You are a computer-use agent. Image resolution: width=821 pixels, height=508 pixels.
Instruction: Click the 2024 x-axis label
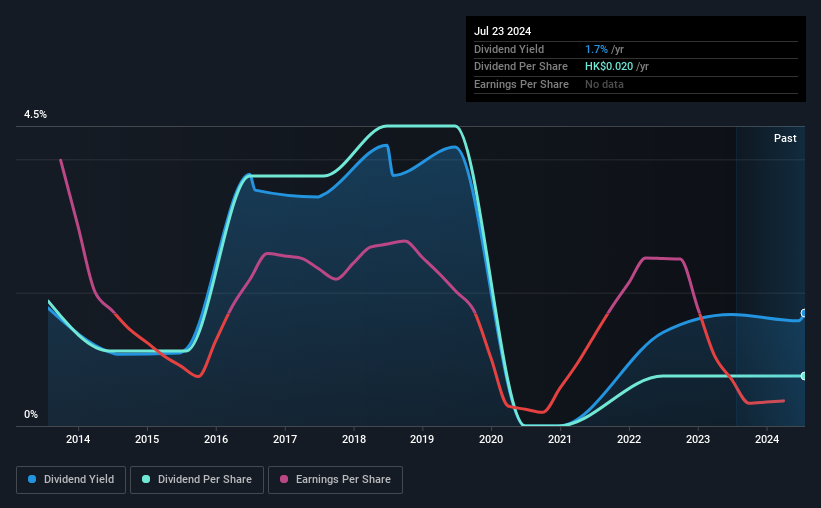[x=767, y=439]
